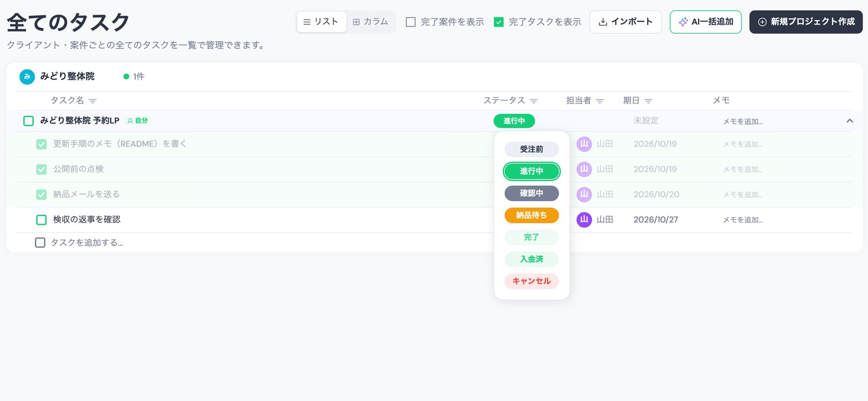The height and width of the screenshot is (401, 868).
Task: Uncheck the 納品メールを送る task checkbox
Action: (x=41, y=195)
